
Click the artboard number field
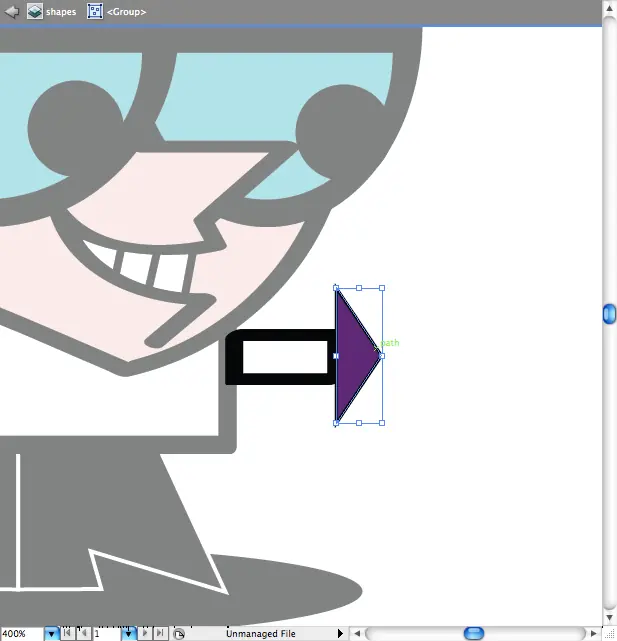pos(107,634)
